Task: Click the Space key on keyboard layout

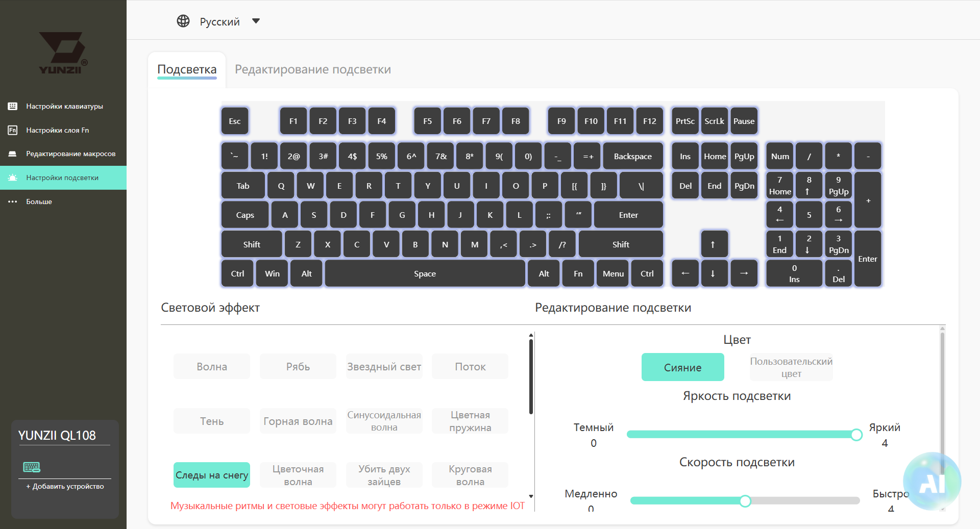Action: coord(425,273)
